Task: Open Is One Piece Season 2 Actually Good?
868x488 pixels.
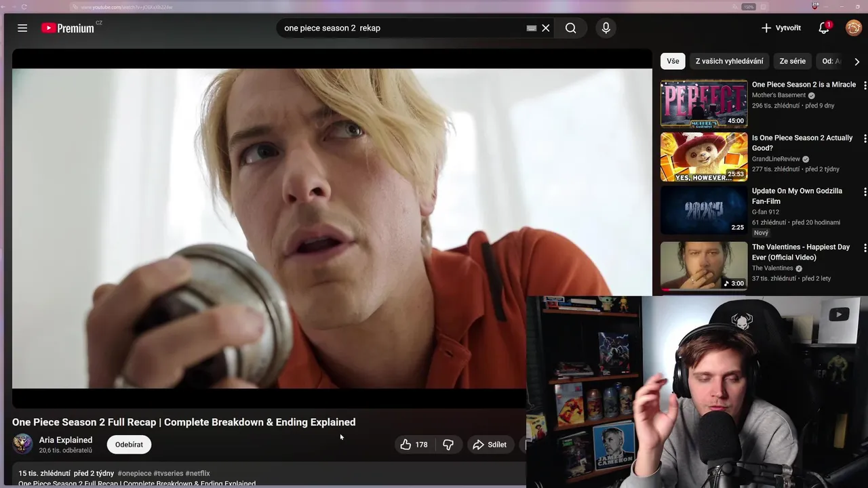Action: pyautogui.click(x=802, y=143)
